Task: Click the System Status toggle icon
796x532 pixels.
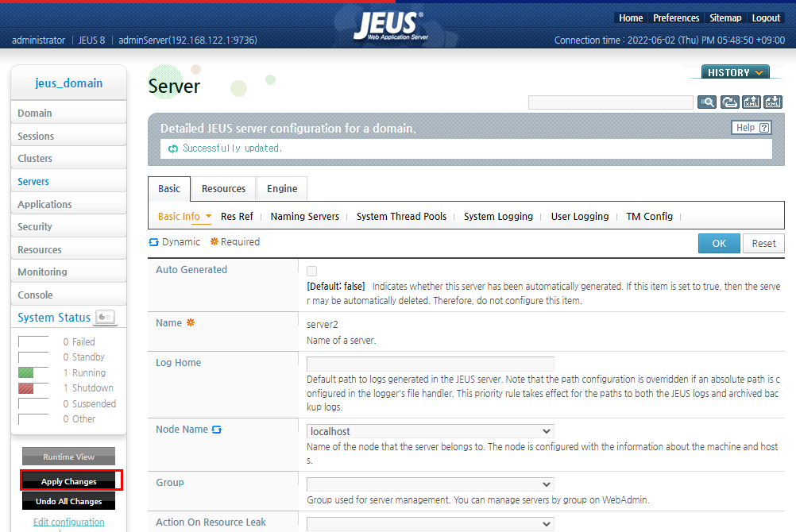Action: coord(106,318)
